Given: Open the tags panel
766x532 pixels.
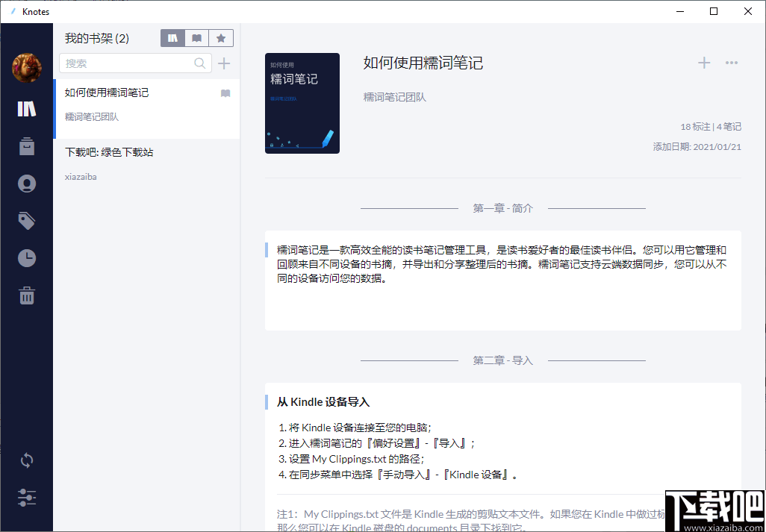Looking at the screenshot, I should [x=27, y=221].
